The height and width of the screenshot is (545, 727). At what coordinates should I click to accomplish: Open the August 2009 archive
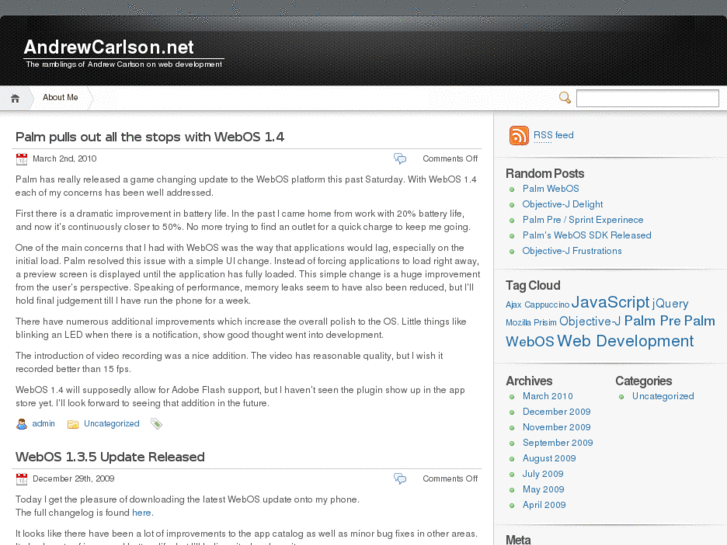549,458
